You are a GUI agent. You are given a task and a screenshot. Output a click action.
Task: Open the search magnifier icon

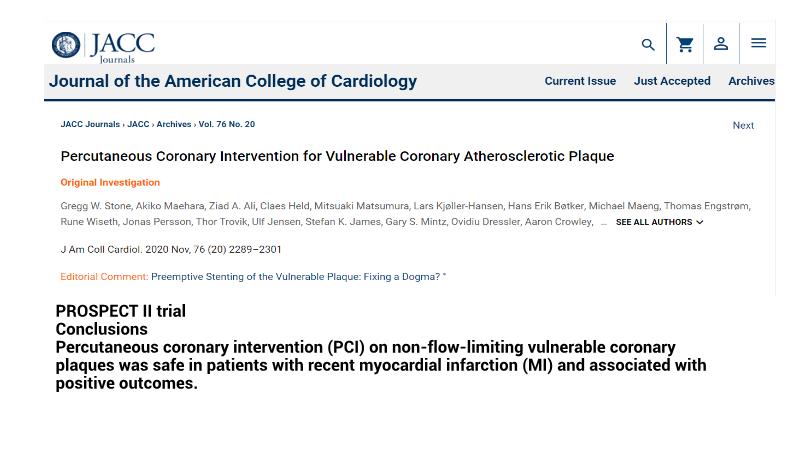tap(648, 45)
